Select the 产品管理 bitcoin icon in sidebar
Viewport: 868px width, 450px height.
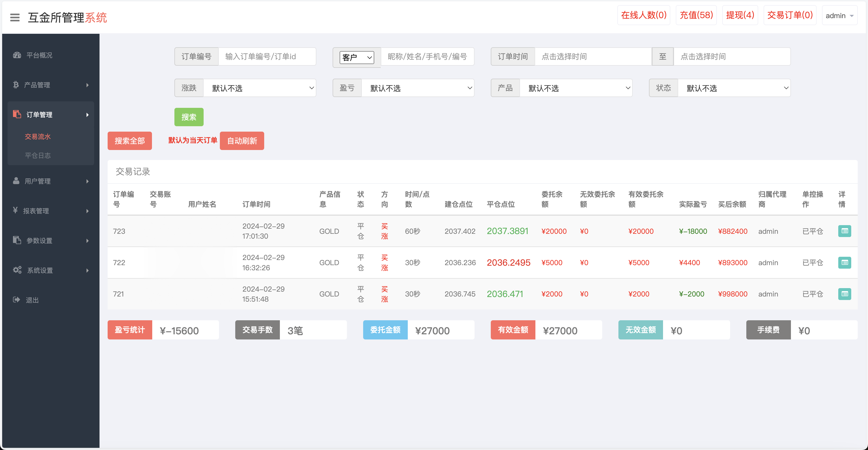[16, 85]
